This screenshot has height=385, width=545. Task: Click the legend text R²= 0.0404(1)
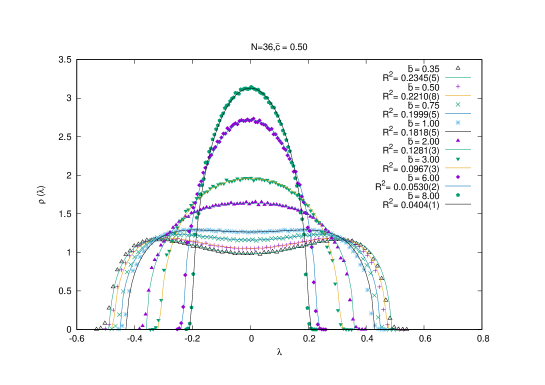click(411, 205)
